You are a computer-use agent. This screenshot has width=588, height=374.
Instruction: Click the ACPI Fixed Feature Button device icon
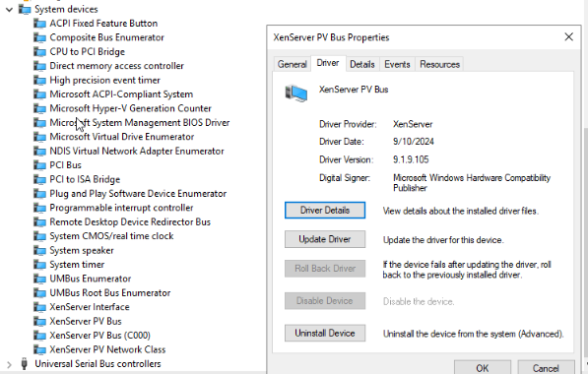pos(39,24)
